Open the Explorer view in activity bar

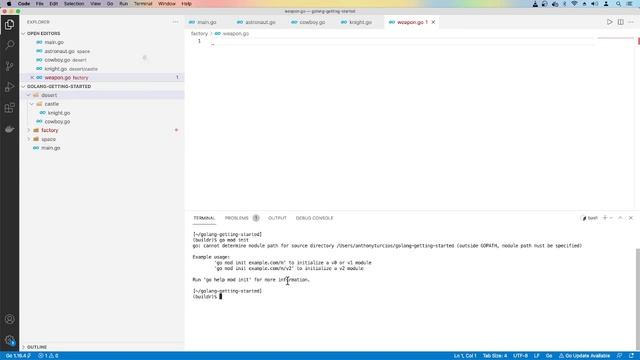coord(9,24)
